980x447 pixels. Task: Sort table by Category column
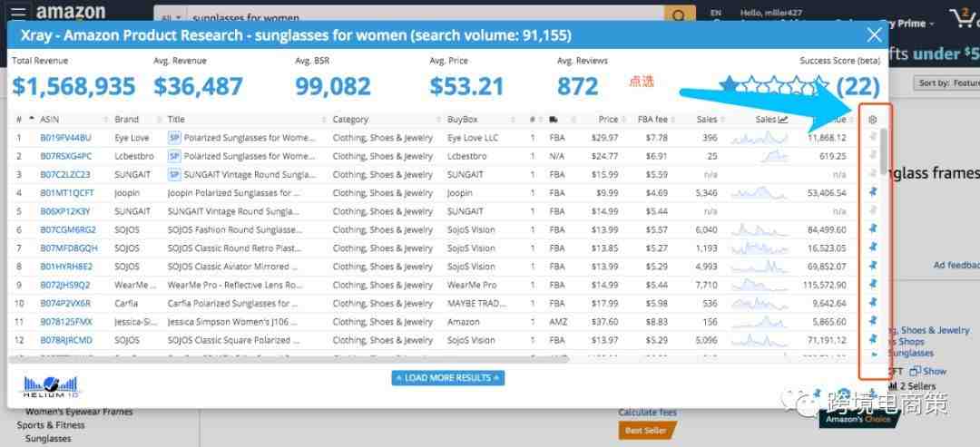[x=350, y=120]
